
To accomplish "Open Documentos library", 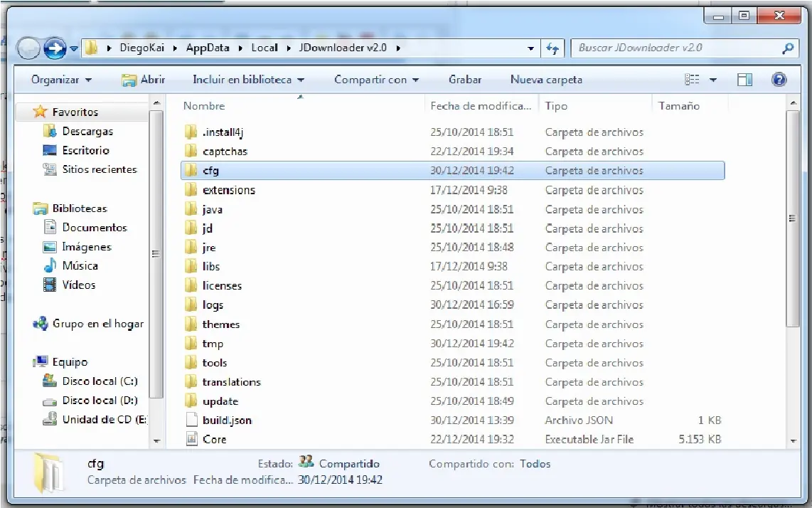I will [x=95, y=228].
